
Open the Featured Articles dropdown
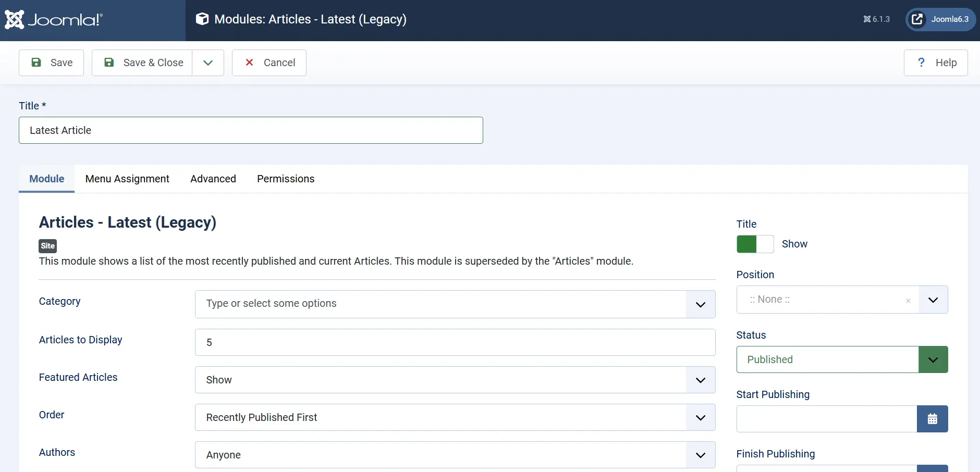(x=455, y=380)
